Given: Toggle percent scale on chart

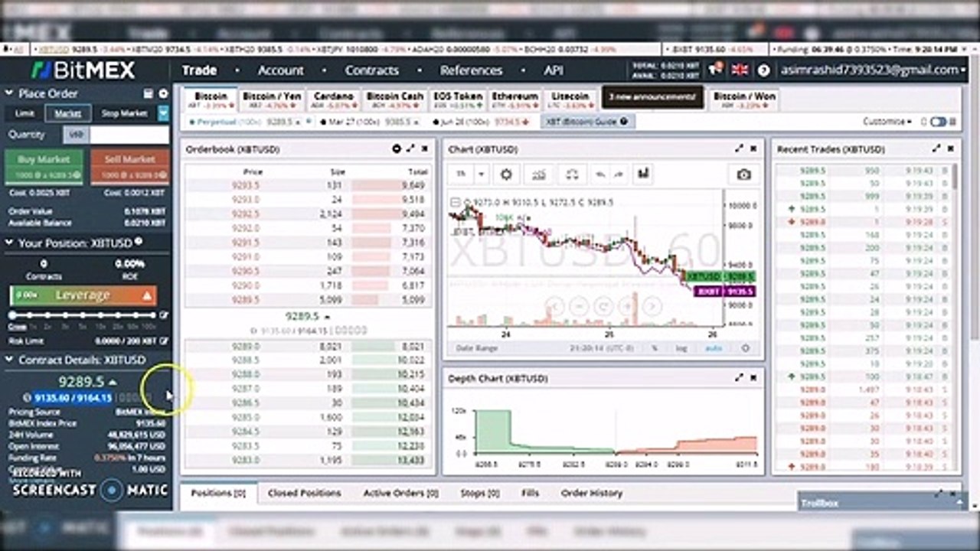Looking at the screenshot, I should pos(655,348).
